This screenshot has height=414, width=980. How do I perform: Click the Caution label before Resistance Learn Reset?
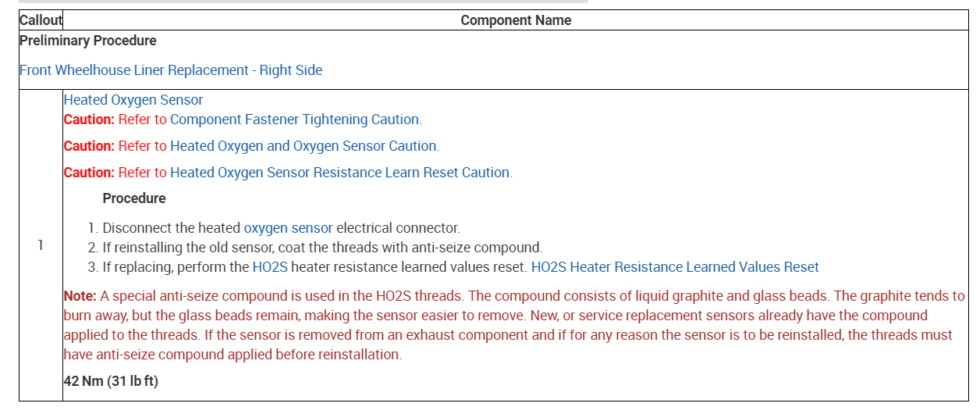pyautogui.click(x=89, y=173)
